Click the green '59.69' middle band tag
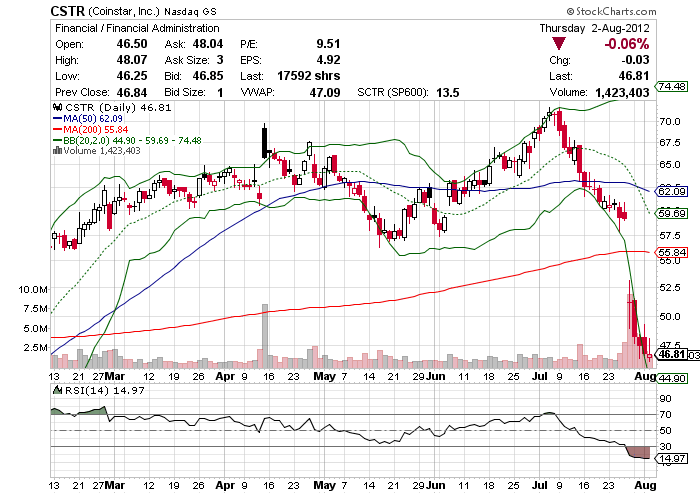Image resolution: width=700 pixels, height=494 pixels. 672,213
